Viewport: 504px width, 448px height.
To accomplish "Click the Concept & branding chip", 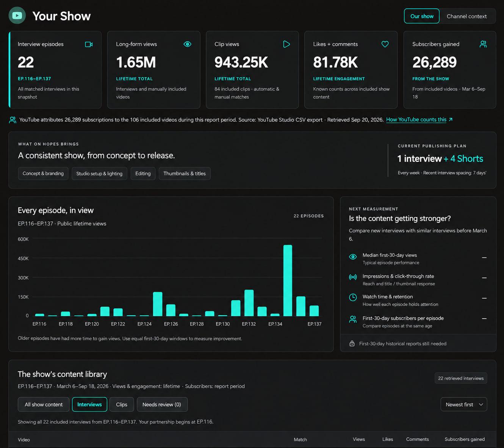I will (x=43, y=174).
